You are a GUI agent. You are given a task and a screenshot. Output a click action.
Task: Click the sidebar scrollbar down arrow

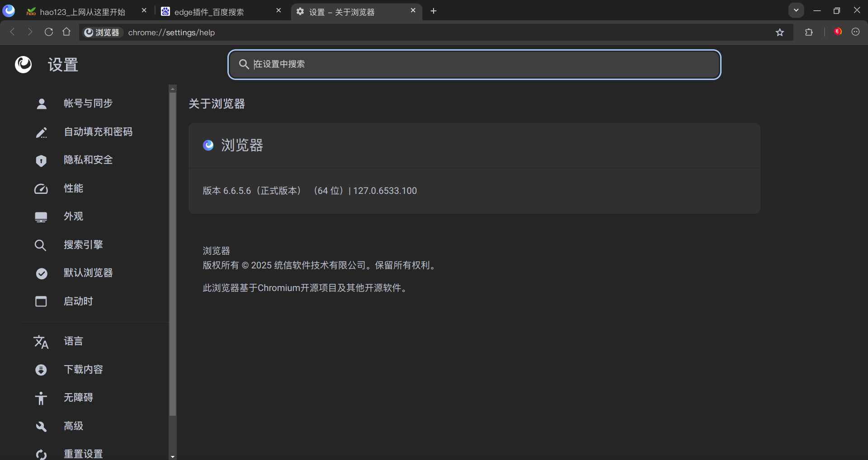point(173,456)
